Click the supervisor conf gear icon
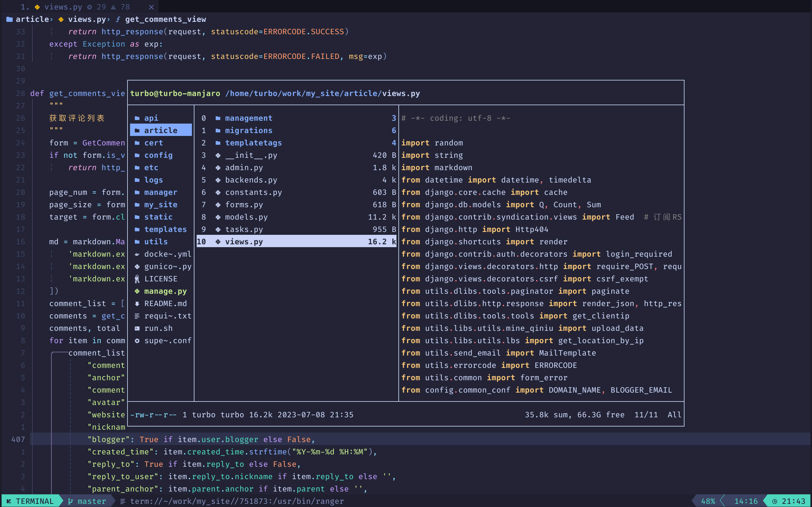This screenshot has width=812, height=507. (x=137, y=341)
